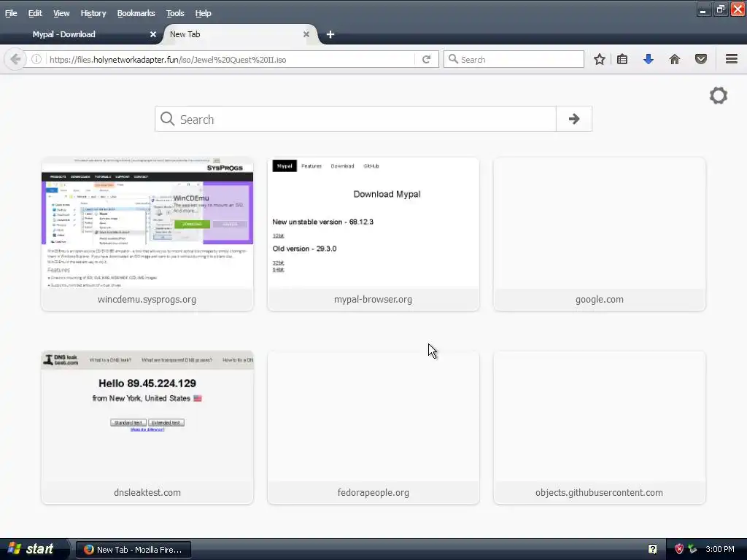The image size is (747, 560).
Task: Click the network connection tray icon
Action: 692,549
